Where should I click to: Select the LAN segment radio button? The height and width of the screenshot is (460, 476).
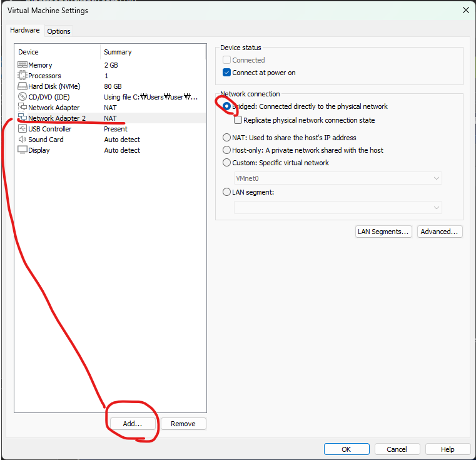pyautogui.click(x=226, y=192)
